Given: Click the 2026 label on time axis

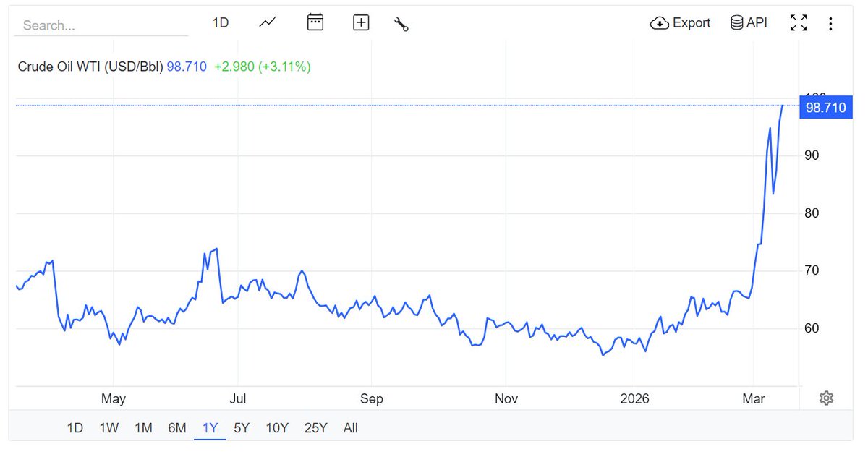Looking at the screenshot, I should tap(634, 399).
